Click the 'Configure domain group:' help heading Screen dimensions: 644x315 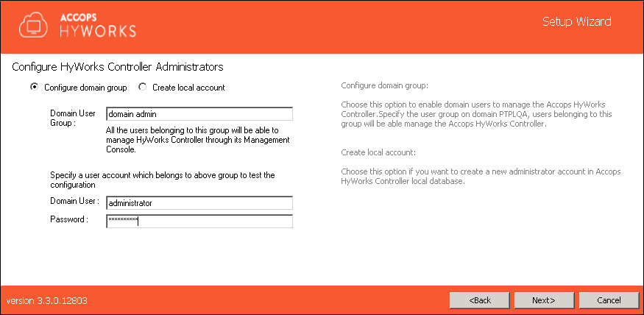pos(384,86)
